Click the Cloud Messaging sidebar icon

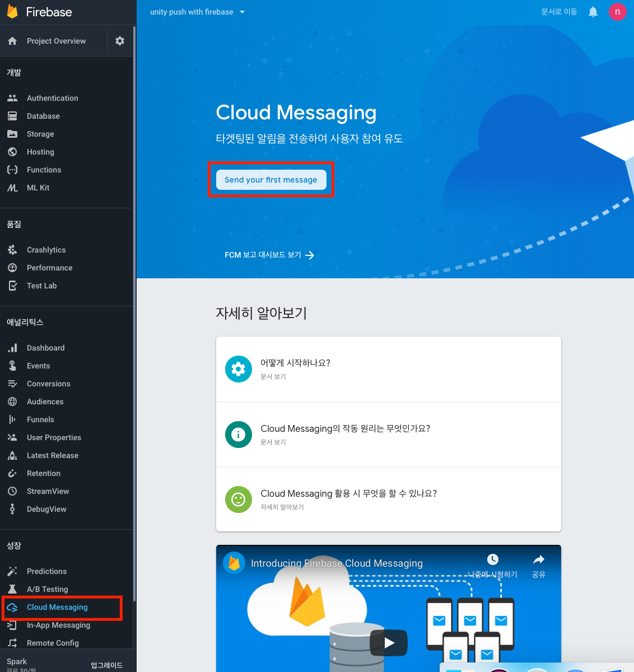click(x=12, y=607)
